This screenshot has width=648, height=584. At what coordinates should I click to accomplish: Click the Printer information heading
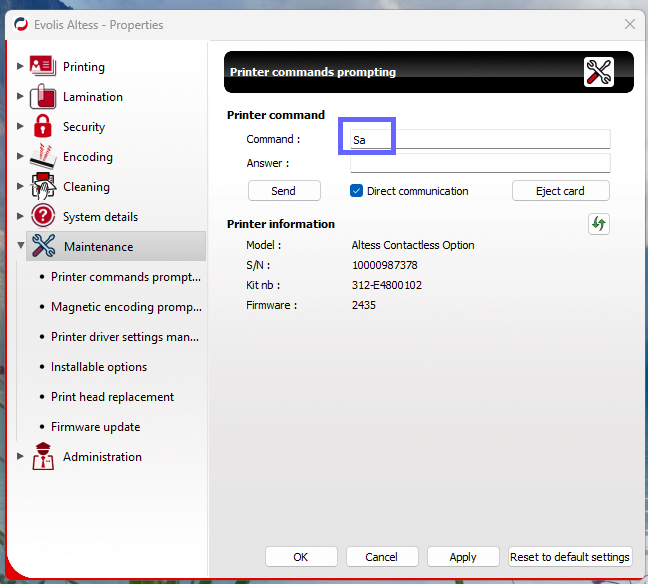(281, 224)
